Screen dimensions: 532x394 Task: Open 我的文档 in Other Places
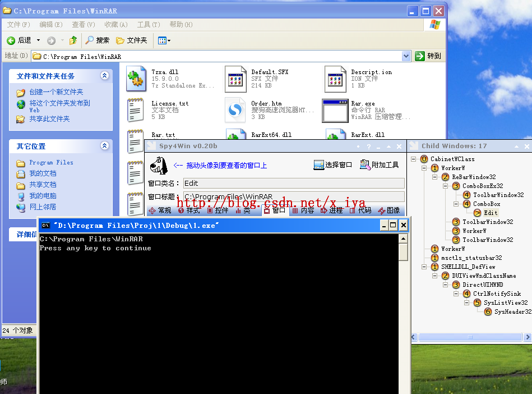click(43, 173)
